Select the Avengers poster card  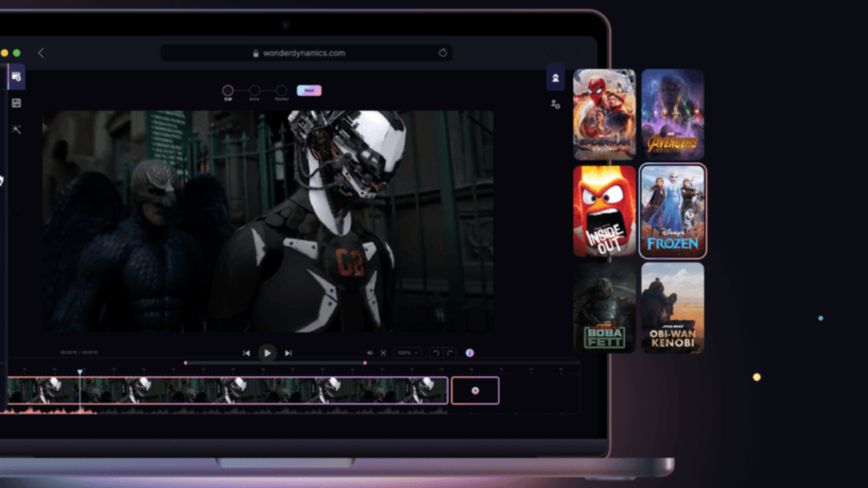point(673,114)
